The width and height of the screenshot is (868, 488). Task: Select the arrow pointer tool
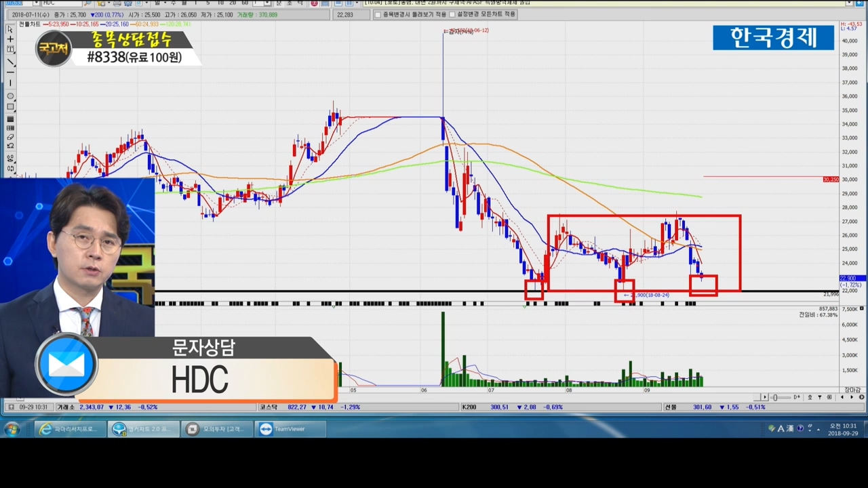[x=10, y=29]
